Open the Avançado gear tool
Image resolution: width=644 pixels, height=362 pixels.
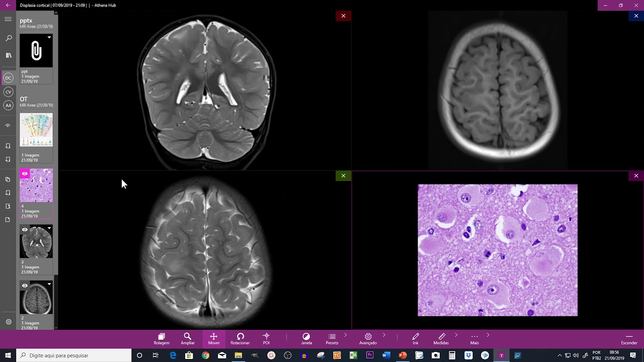368,339
